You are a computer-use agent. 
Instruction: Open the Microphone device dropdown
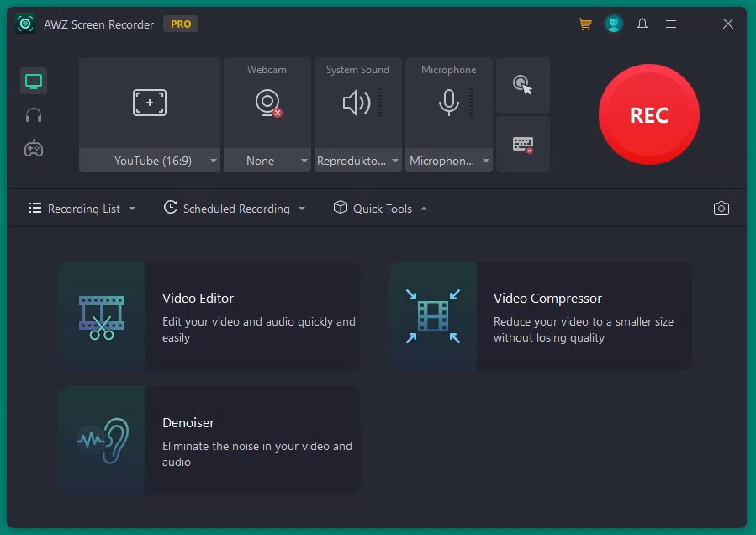(448, 161)
